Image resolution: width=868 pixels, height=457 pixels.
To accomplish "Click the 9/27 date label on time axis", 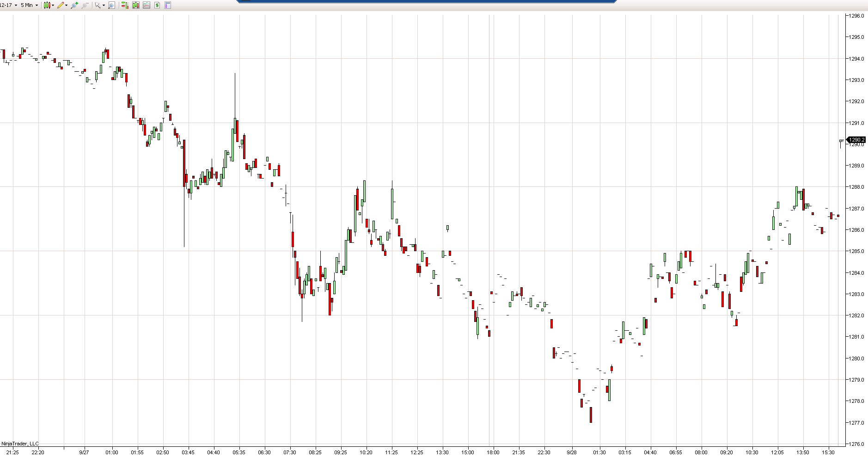I will [x=84, y=452].
